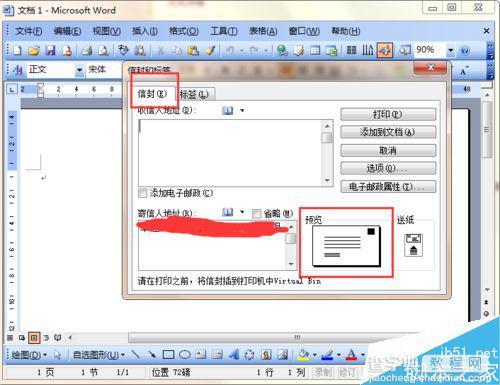
Task: Select the Rectangle drawing tool
Action: [168, 354]
